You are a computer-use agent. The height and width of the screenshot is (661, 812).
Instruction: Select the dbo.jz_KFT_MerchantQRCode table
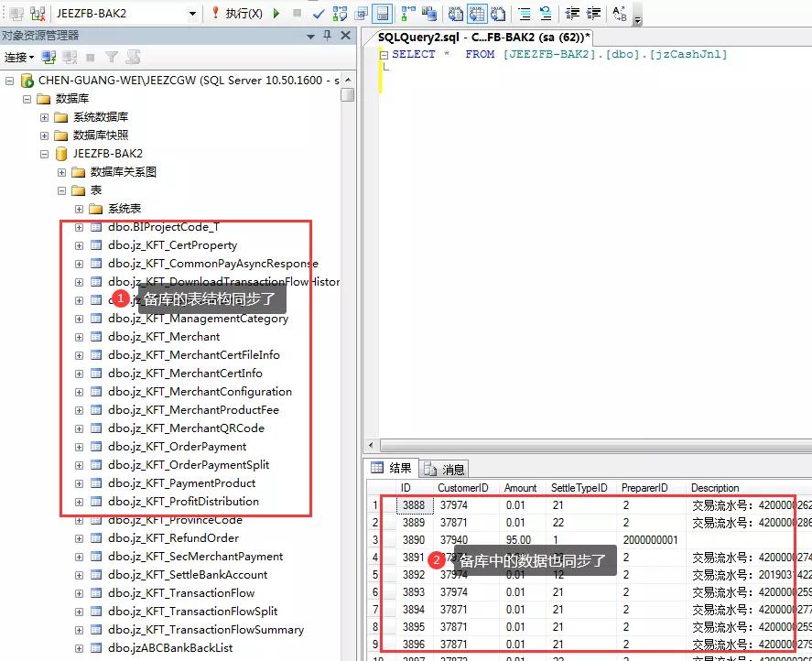point(186,428)
